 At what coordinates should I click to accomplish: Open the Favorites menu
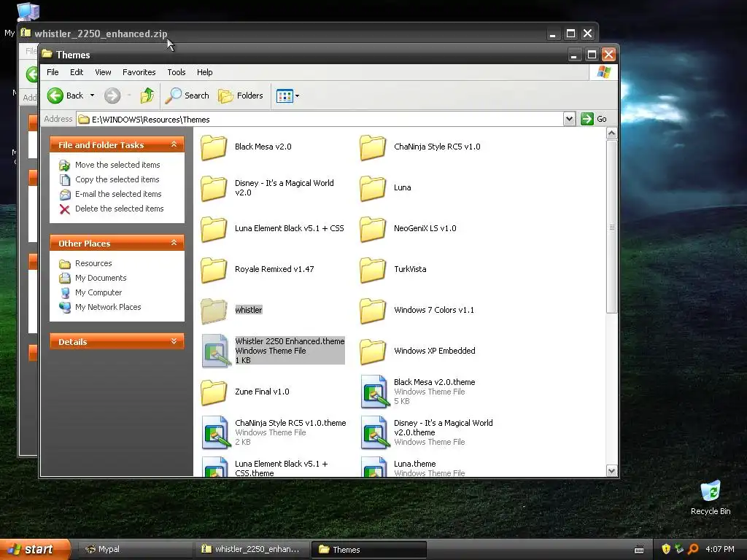click(139, 72)
